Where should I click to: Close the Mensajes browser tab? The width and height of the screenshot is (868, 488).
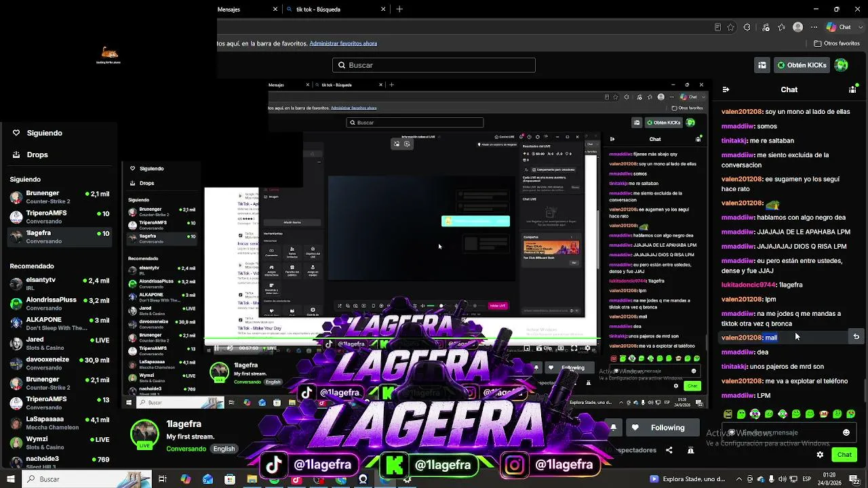pos(275,9)
